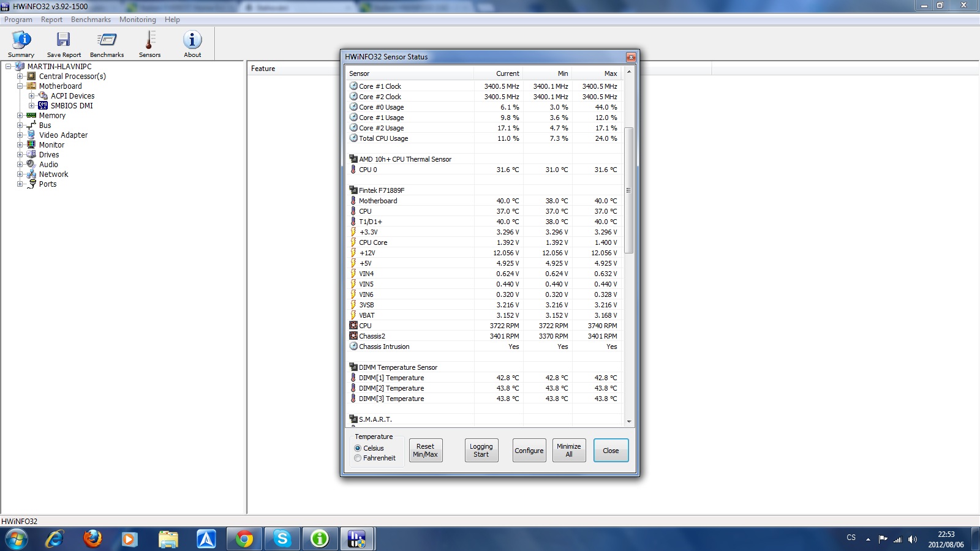Screen dimensions: 980x551
Task: Click the CPU 0 thermometer icon
Action: [353, 170]
